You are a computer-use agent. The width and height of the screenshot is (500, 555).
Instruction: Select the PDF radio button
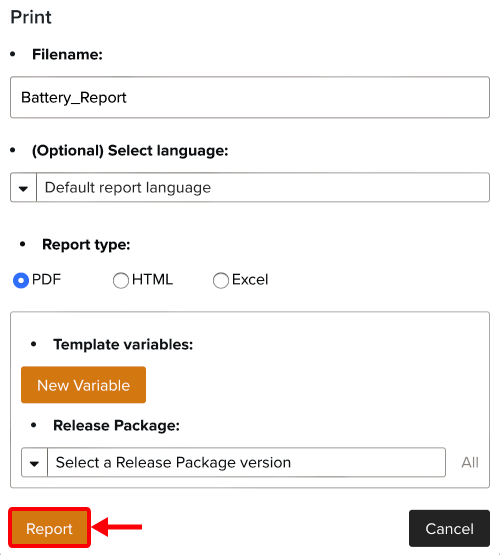click(x=21, y=280)
